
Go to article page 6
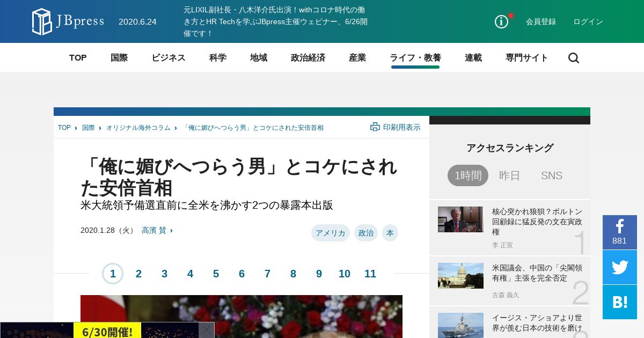coord(241,274)
